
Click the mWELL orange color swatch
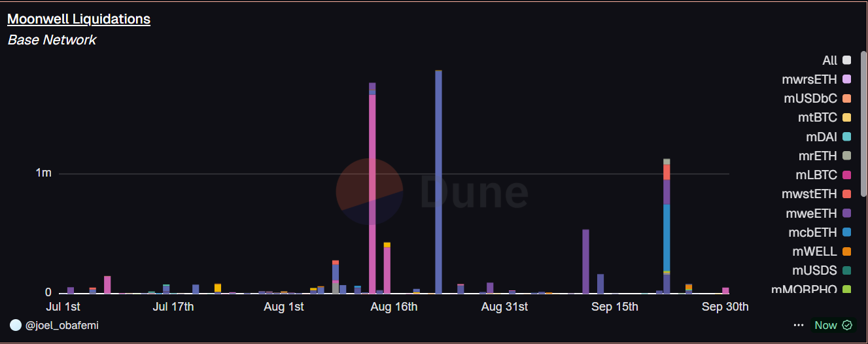tap(847, 251)
